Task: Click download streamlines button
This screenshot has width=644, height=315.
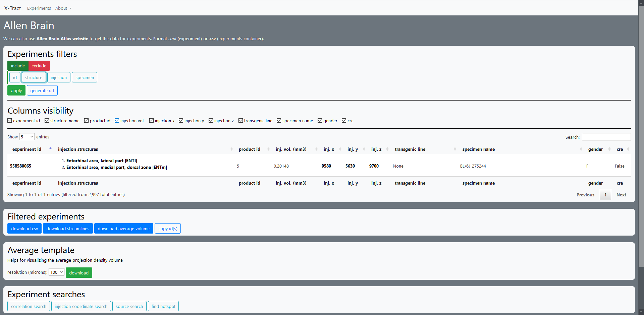Action: pyautogui.click(x=68, y=229)
